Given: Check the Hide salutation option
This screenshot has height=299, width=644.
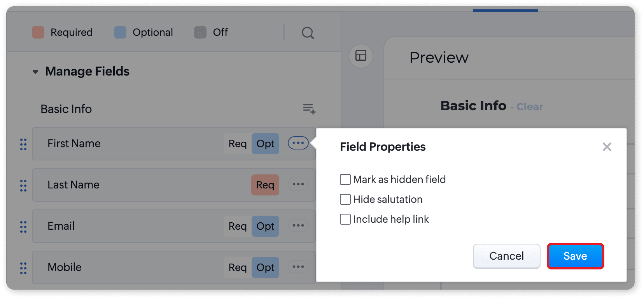Looking at the screenshot, I should pyautogui.click(x=345, y=199).
